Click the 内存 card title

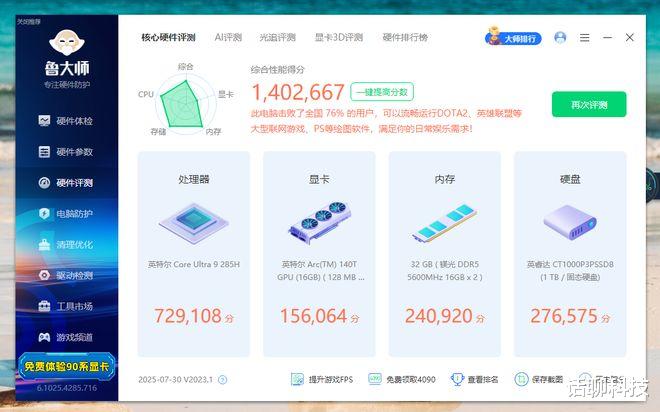pyautogui.click(x=444, y=179)
